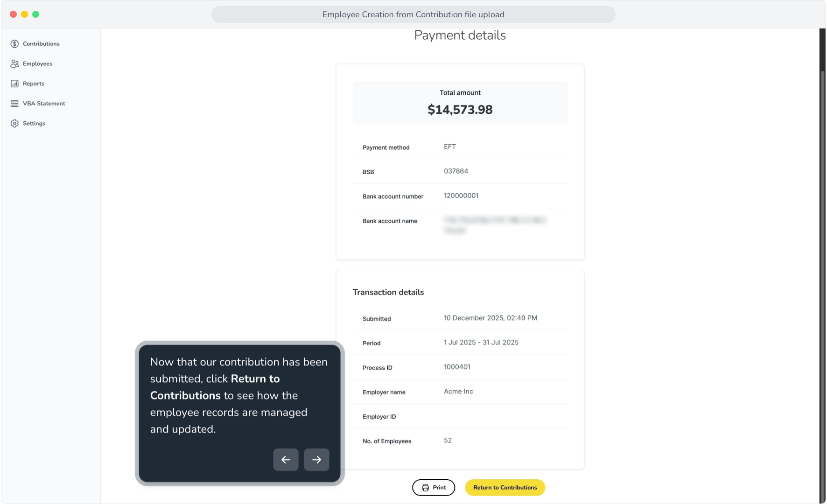Go to previous tour step arrow
Screen dimensions: 827x504
(286, 460)
